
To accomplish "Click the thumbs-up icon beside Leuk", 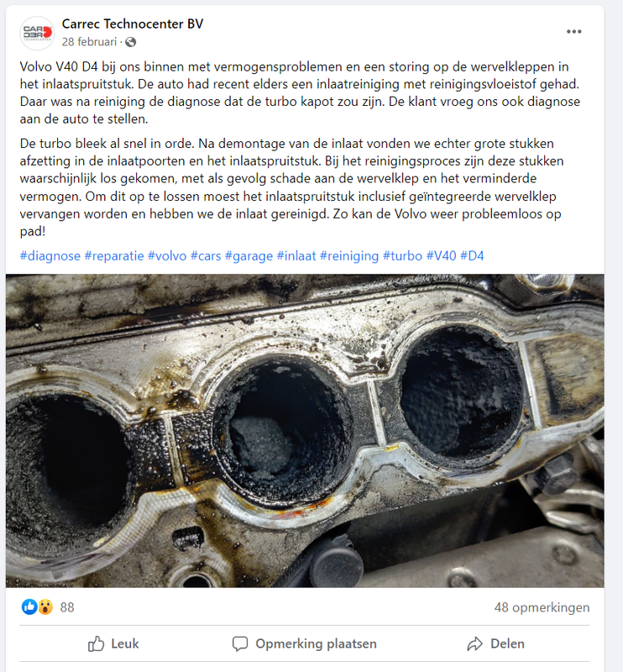I will (96, 643).
